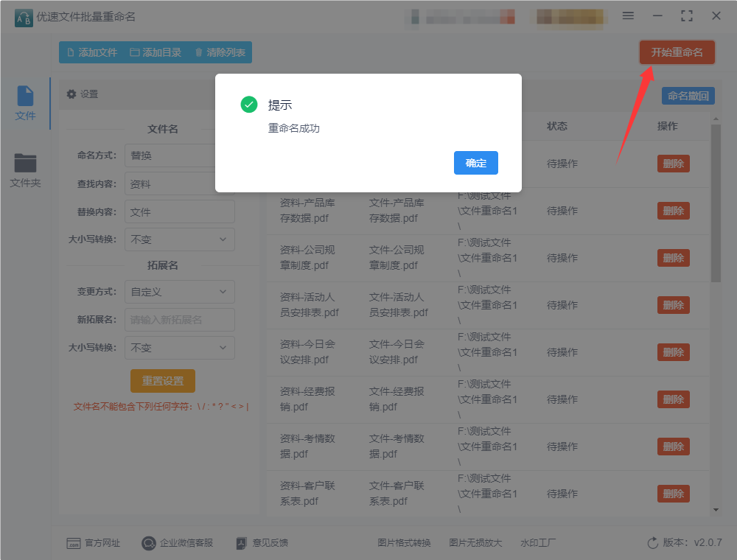Delete the 资料-产品库存数据.pdf row
The width and height of the screenshot is (737, 560).
(x=673, y=211)
